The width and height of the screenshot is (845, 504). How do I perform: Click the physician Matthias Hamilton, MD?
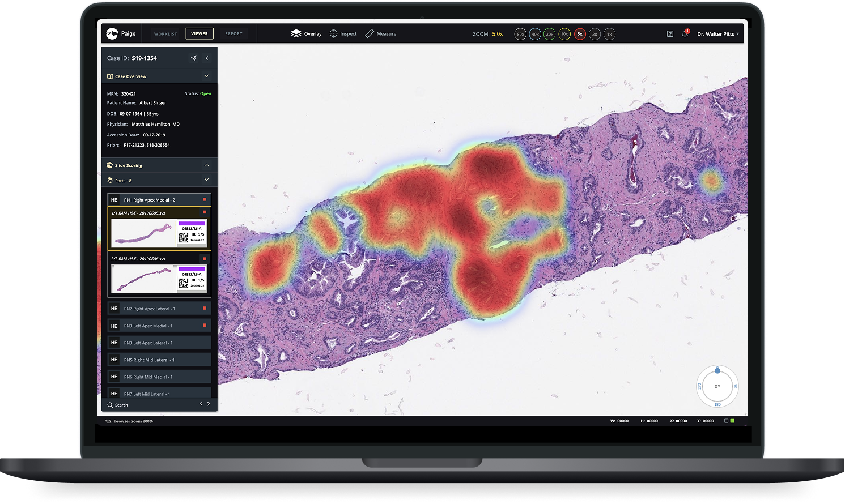coord(155,124)
